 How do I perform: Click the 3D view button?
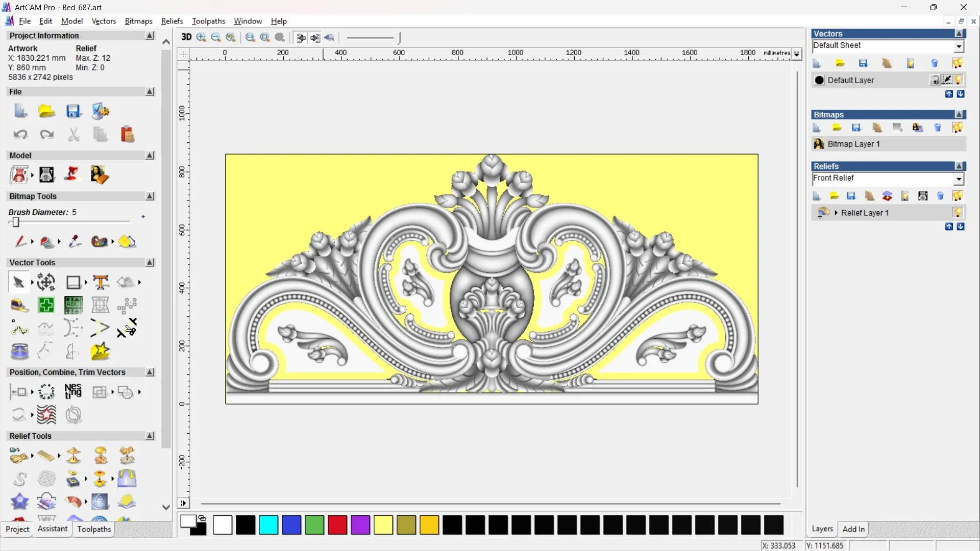[186, 37]
